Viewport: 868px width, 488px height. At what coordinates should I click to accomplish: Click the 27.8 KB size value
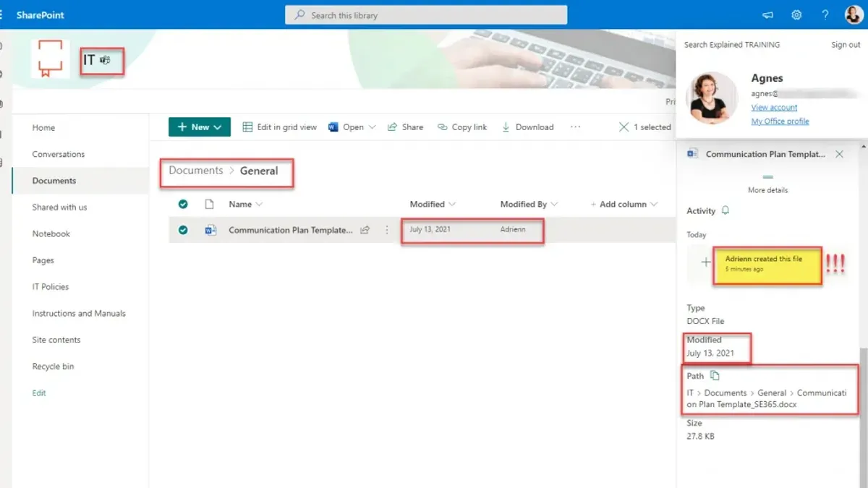[700, 437]
